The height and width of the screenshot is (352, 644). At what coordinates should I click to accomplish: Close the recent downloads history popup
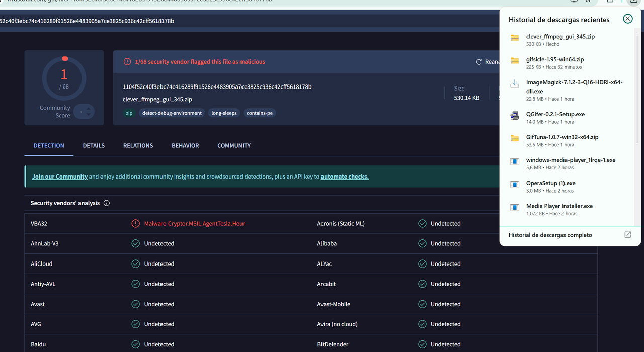point(627,19)
